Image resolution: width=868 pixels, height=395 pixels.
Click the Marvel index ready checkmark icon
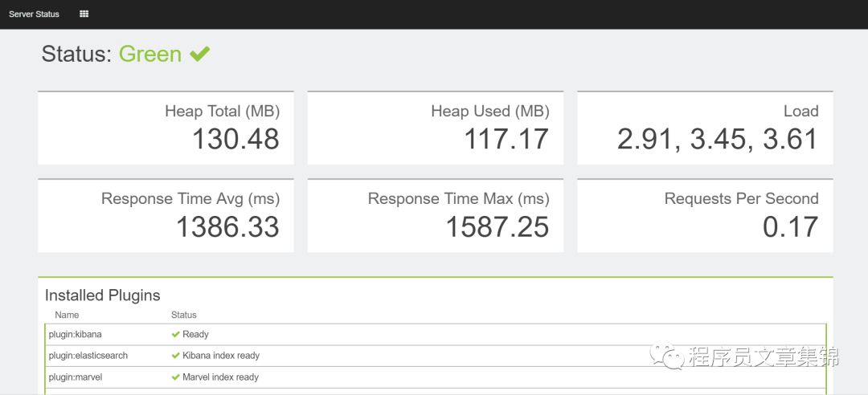coord(175,377)
